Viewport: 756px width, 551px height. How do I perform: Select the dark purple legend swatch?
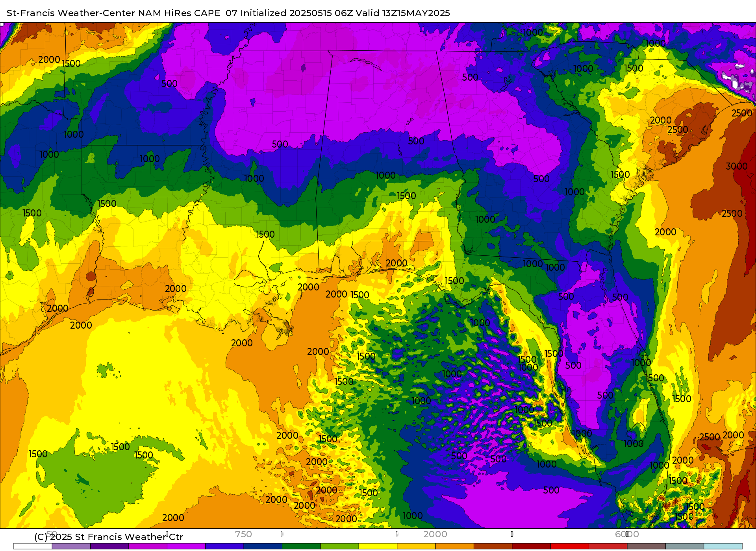click(x=109, y=546)
